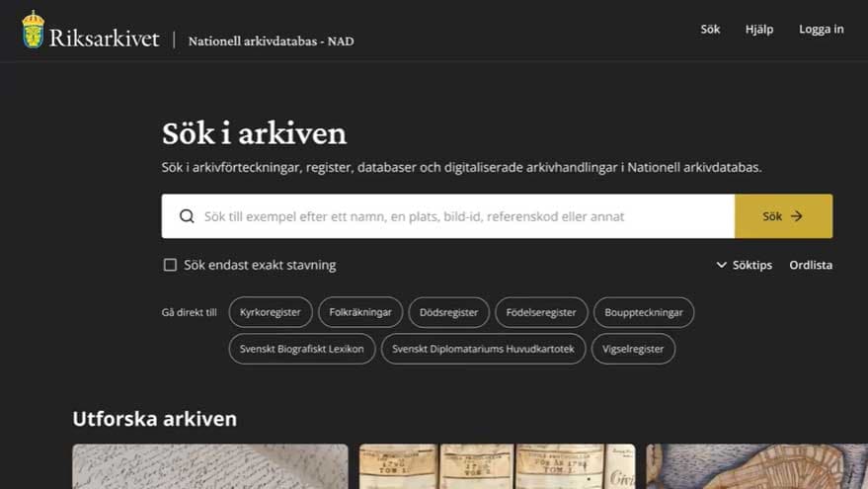The height and width of the screenshot is (489, 868).
Task: Go to Dödsregister shortcut
Action: click(x=449, y=312)
